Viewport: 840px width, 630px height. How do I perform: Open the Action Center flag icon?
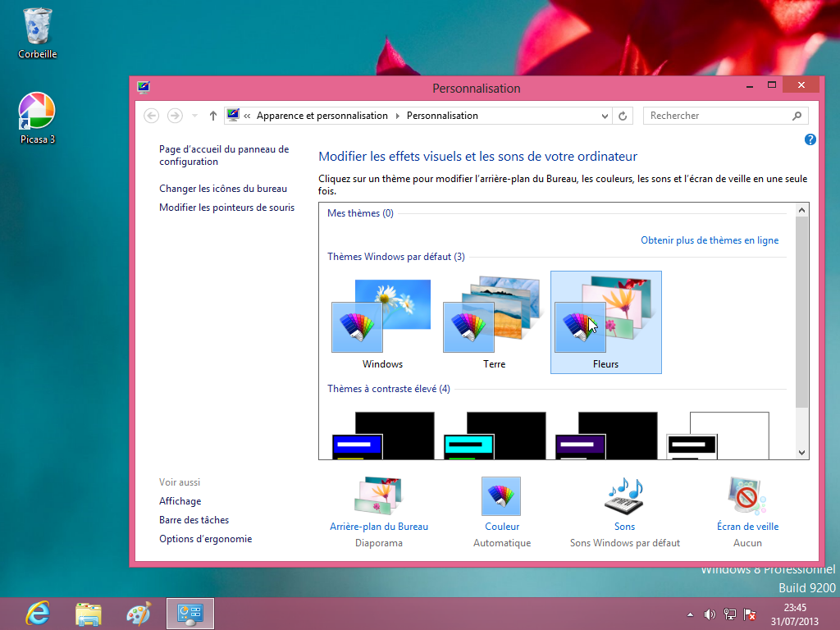coord(750,614)
